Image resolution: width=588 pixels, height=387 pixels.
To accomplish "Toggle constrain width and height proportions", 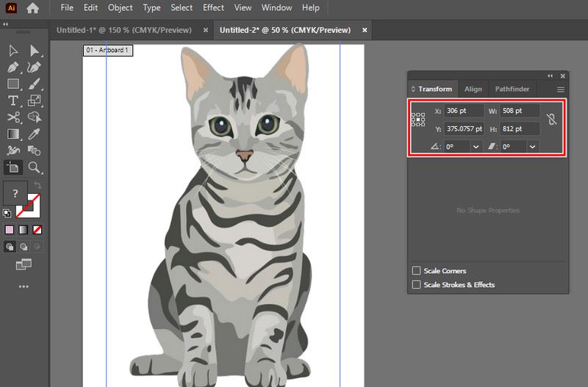I will click(x=552, y=120).
